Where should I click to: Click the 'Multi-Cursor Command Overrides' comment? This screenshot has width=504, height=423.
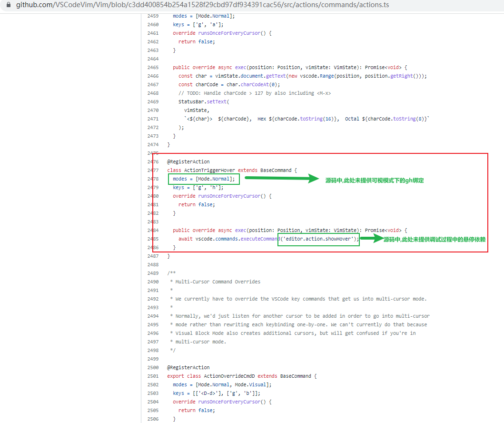pos(217,282)
